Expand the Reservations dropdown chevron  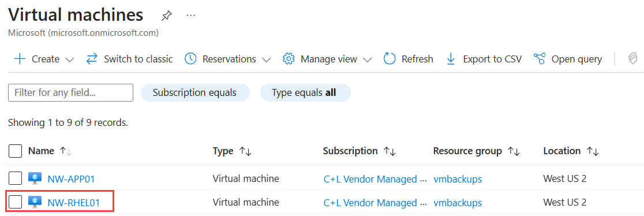[266, 59]
